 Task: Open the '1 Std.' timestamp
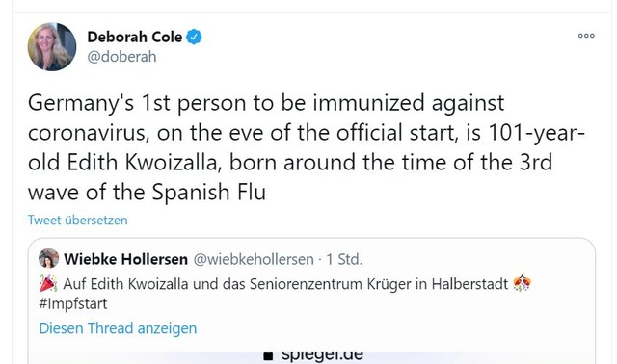pyautogui.click(x=344, y=259)
